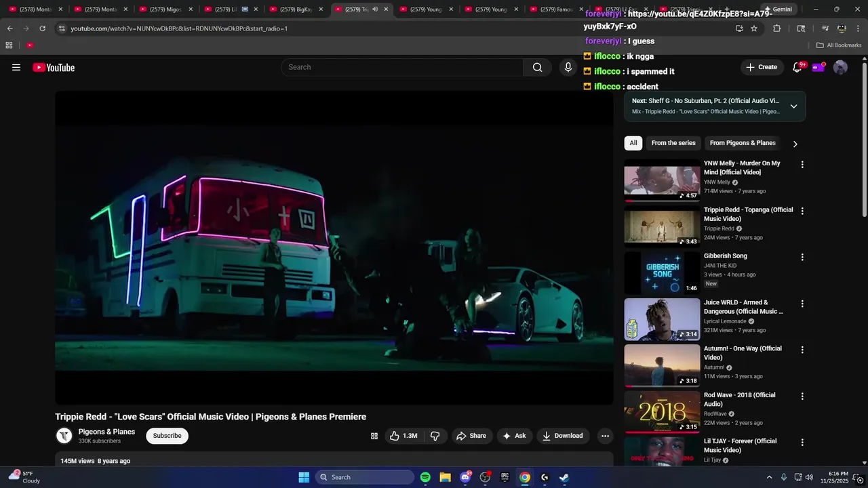Open the Windows Start menu
This screenshot has width=868, height=488.
point(304,477)
